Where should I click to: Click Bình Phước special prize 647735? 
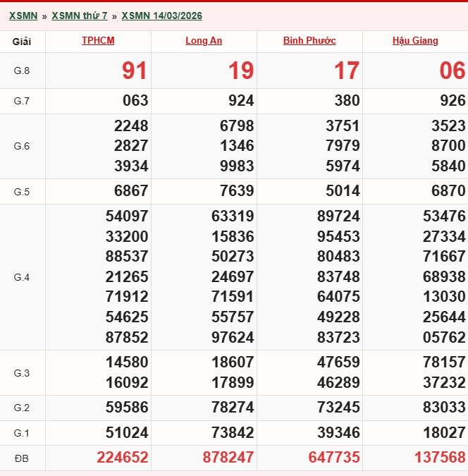pos(333,458)
